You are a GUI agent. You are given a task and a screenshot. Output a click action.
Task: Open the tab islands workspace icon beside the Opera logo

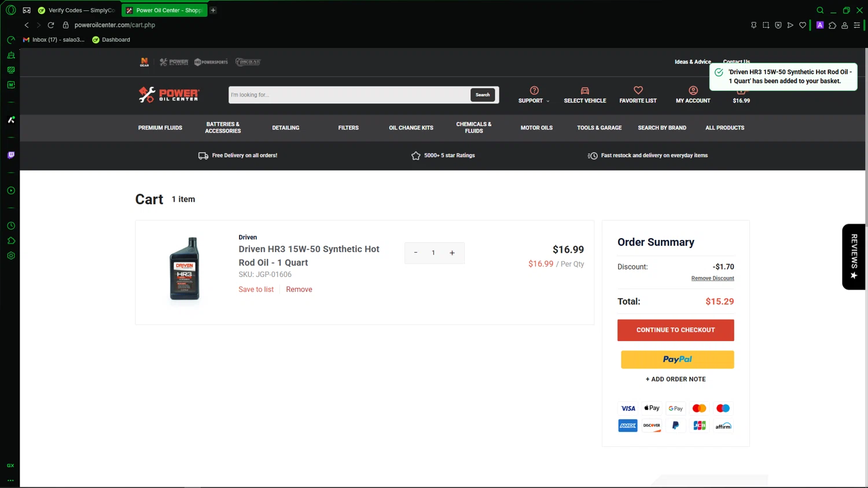tap(27, 10)
